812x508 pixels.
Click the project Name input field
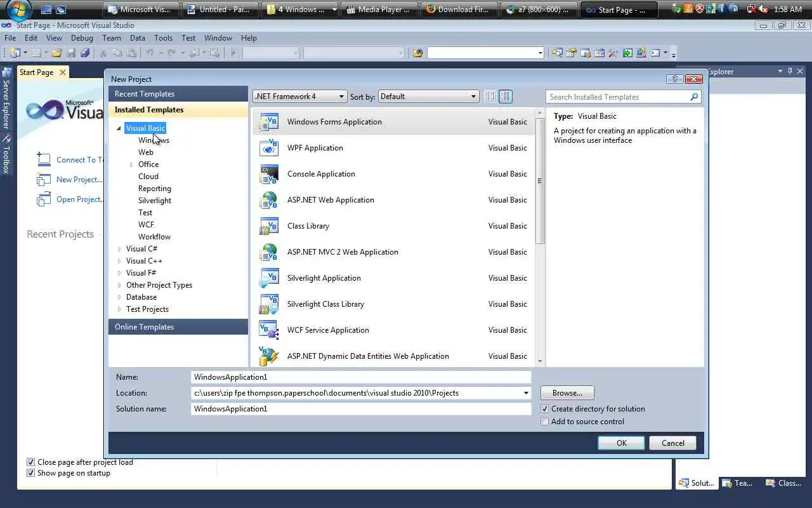361,377
